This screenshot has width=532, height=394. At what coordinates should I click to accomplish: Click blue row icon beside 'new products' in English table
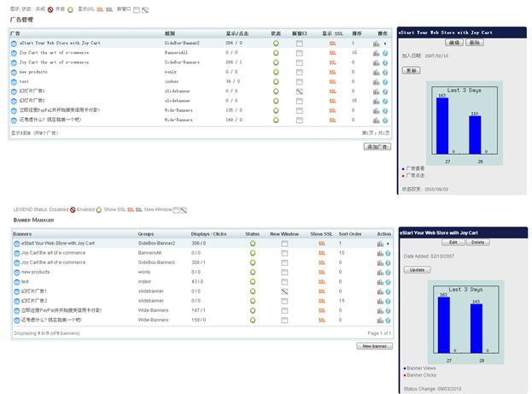(17, 273)
